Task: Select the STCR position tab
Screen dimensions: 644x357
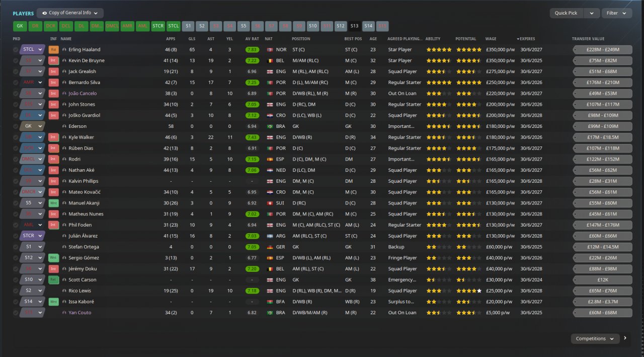Action: (158, 26)
